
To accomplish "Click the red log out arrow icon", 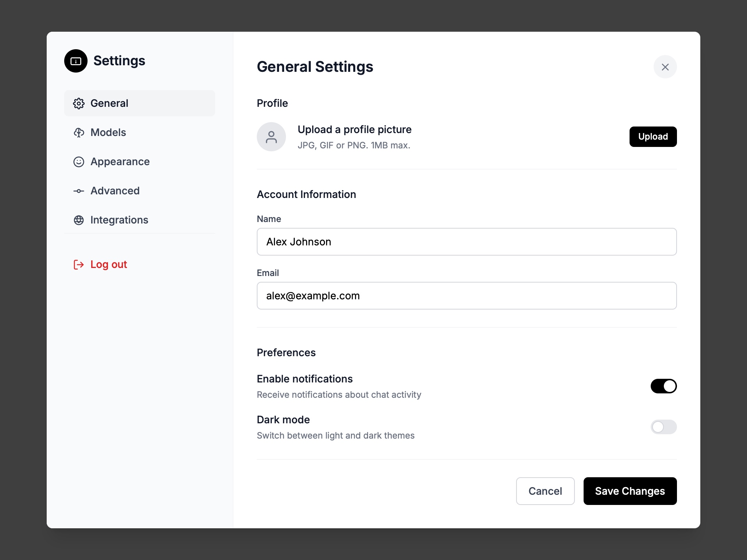I will point(79,264).
